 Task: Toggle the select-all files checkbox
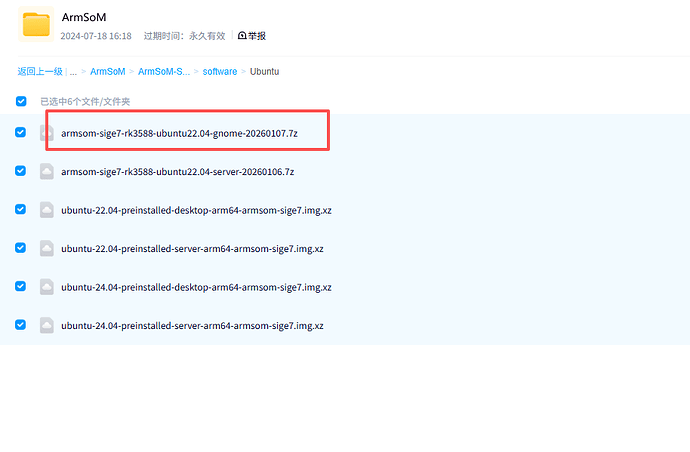click(x=21, y=101)
